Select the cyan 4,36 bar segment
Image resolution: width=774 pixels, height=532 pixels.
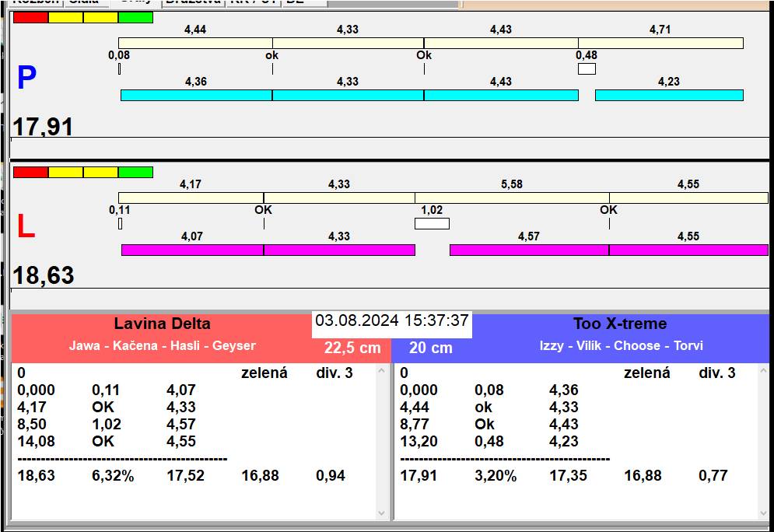click(196, 95)
